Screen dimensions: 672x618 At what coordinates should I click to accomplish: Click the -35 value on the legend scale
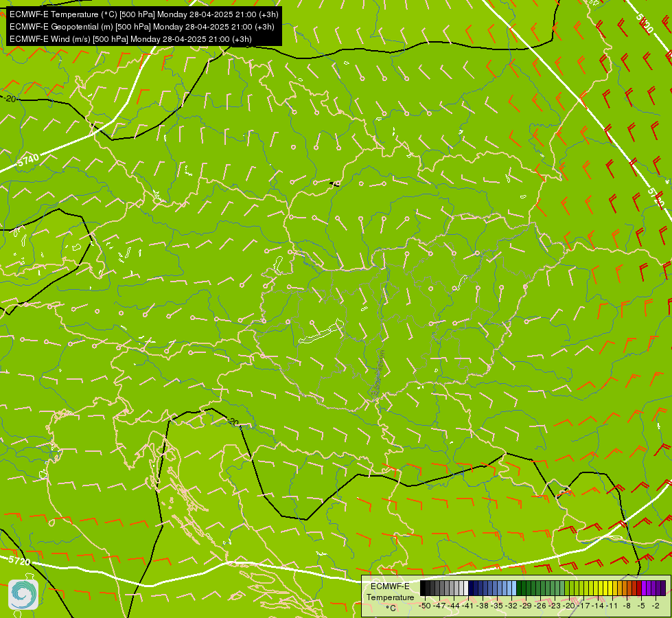[x=497, y=606]
